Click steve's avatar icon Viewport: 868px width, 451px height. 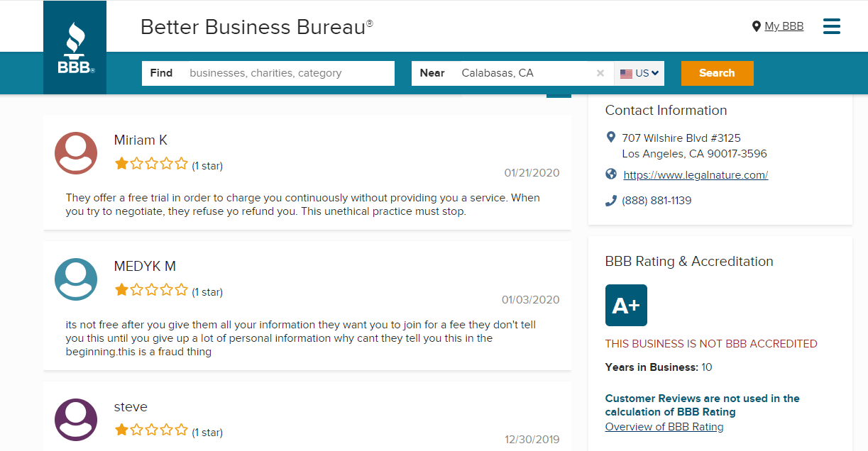click(x=76, y=420)
